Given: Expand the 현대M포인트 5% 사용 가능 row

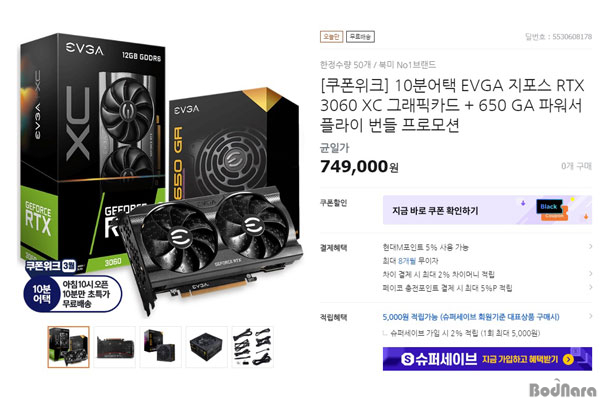Looking at the screenshot, I should coord(487,247).
